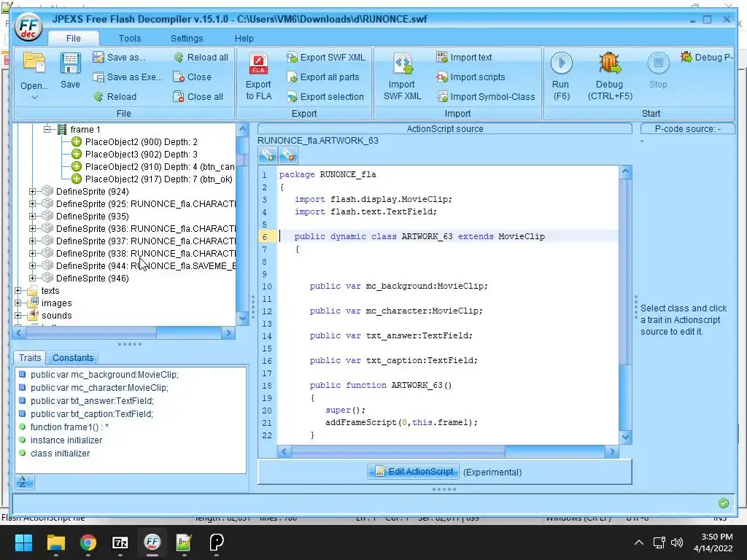Expand the images folder
The width and height of the screenshot is (747, 560).
18,303
